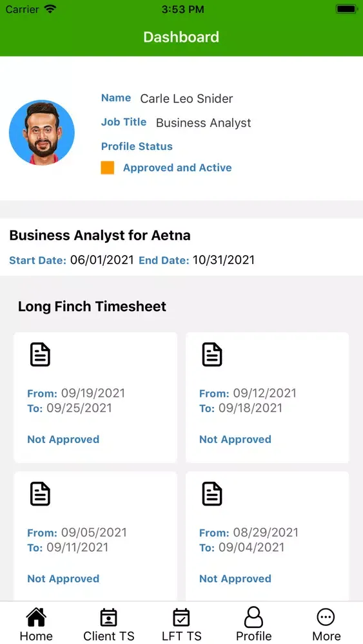Screen dimensions: 363x644
Task: Click document icon for 09/05/2021 timesheet
Action: 40,494
